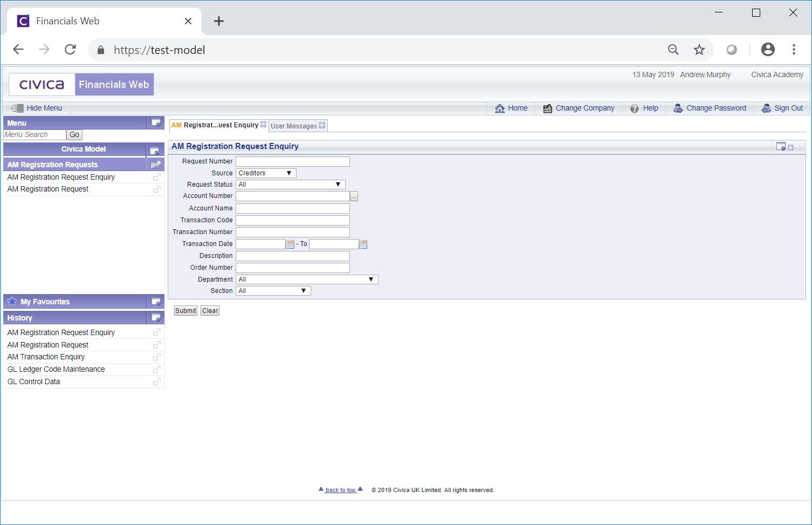The width and height of the screenshot is (812, 525).
Task: Click the Request Number input field
Action: [x=293, y=161]
